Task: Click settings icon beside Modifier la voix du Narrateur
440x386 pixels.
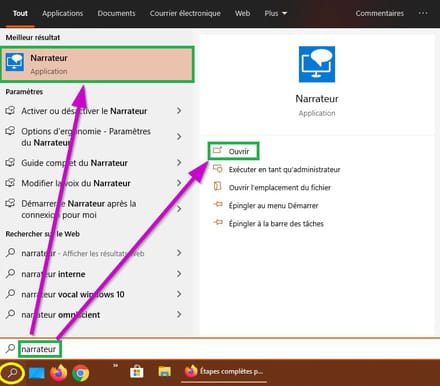Action: 10,183
